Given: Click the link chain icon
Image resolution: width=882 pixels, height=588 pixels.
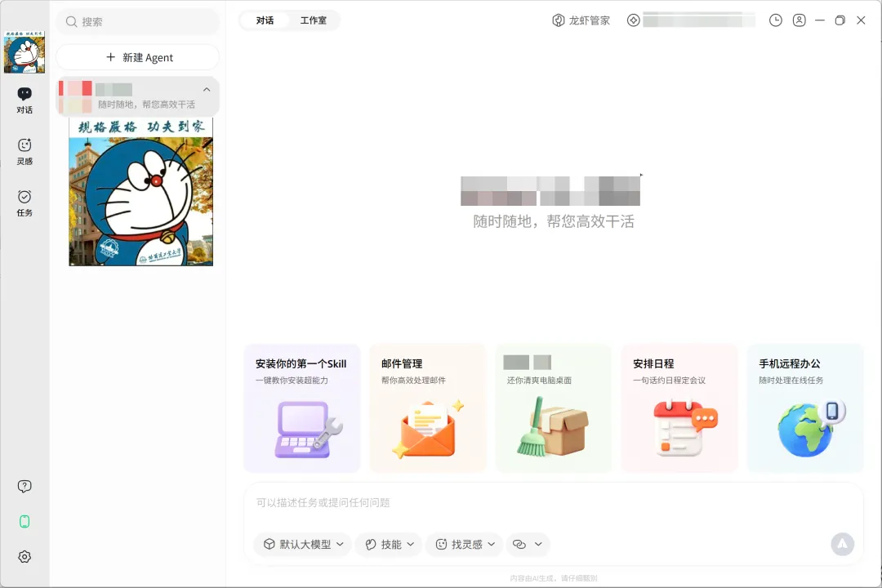Looking at the screenshot, I should [519, 544].
